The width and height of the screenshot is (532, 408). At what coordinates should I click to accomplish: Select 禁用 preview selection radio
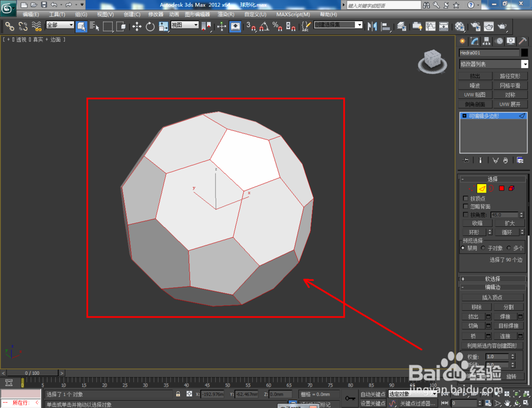point(463,248)
